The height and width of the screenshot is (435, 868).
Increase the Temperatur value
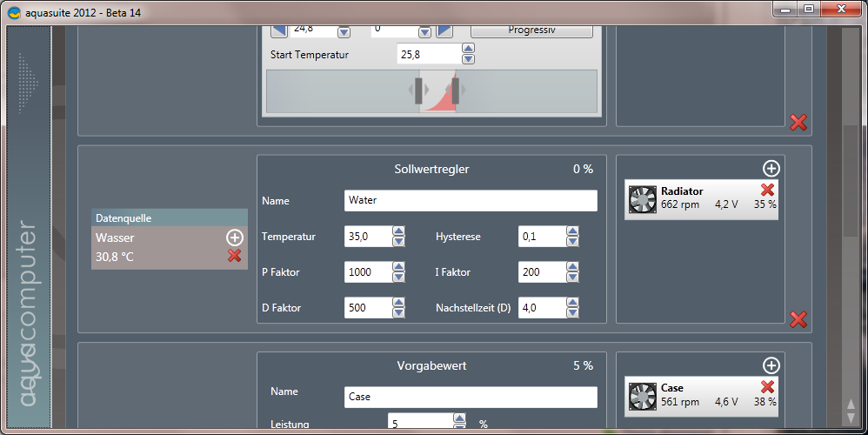(398, 231)
